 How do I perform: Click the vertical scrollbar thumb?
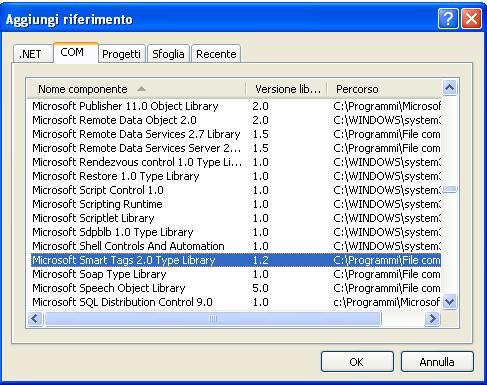tap(450, 189)
